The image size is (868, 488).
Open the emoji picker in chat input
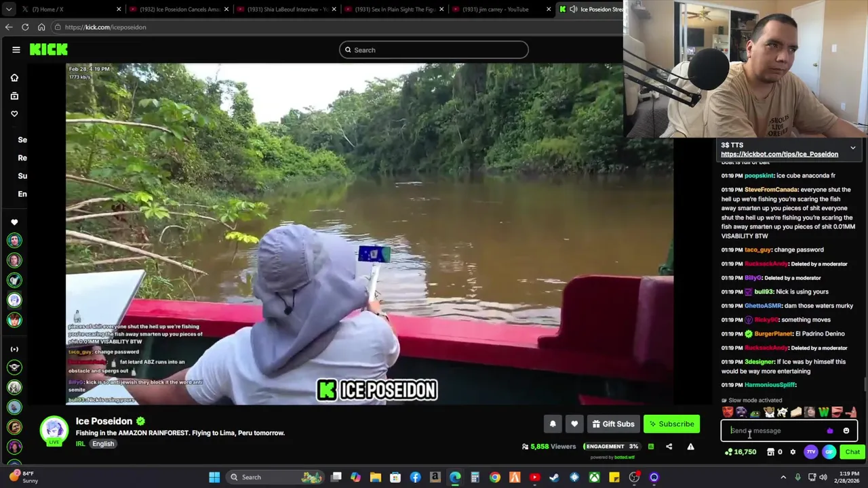[846, 431]
